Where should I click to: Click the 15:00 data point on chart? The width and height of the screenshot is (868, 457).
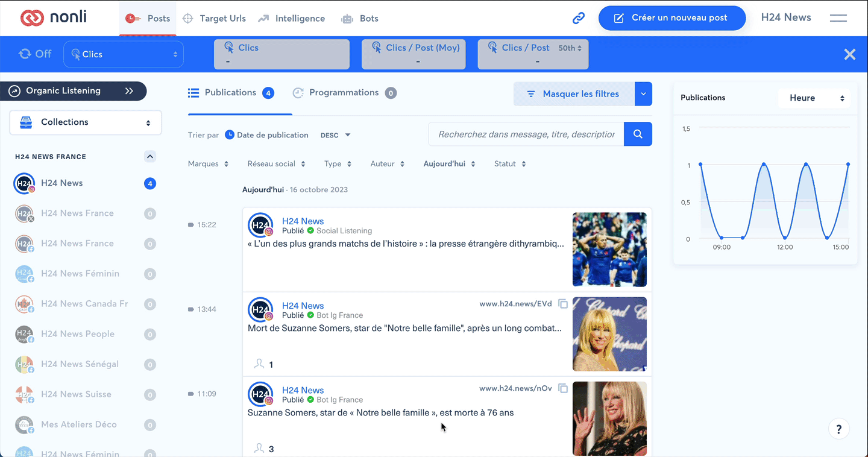pos(848,165)
